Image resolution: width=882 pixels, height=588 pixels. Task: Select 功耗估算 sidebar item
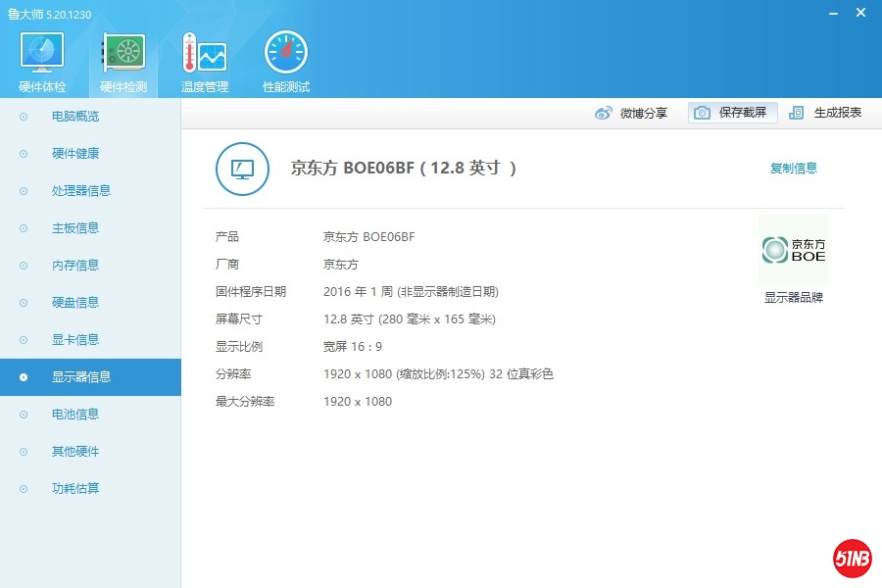tap(75, 489)
